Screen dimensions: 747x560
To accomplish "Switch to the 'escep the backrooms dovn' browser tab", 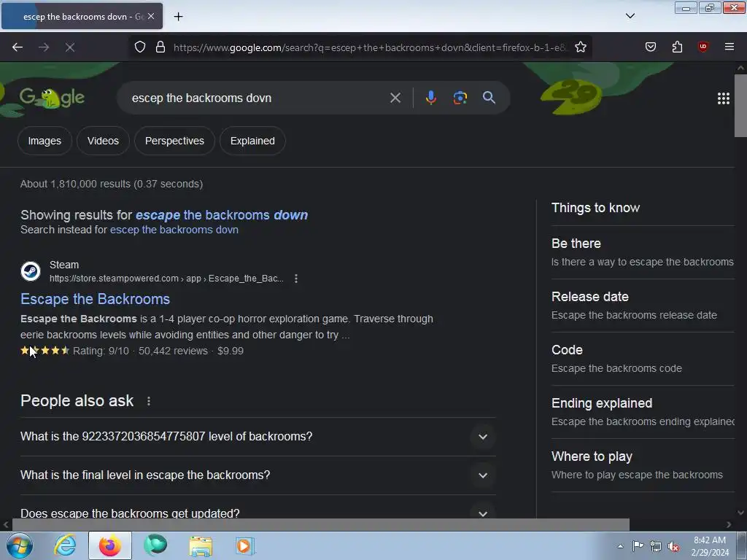I will [x=82, y=16].
